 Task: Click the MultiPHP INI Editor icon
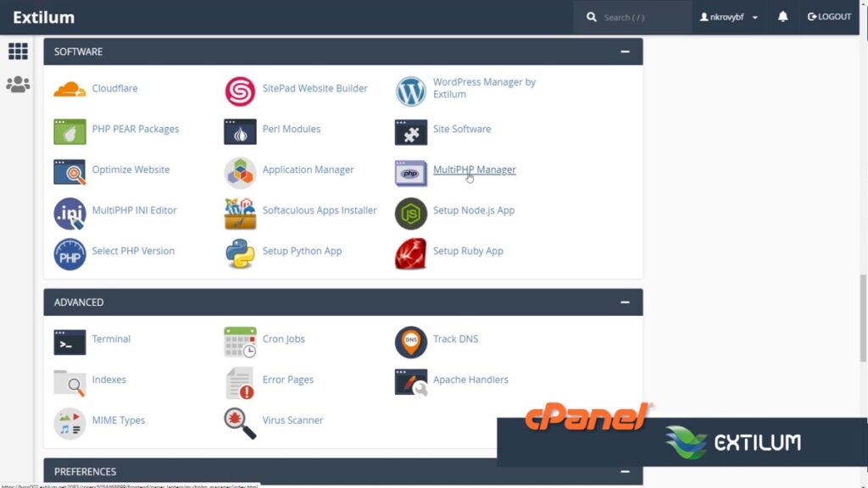point(70,213)
